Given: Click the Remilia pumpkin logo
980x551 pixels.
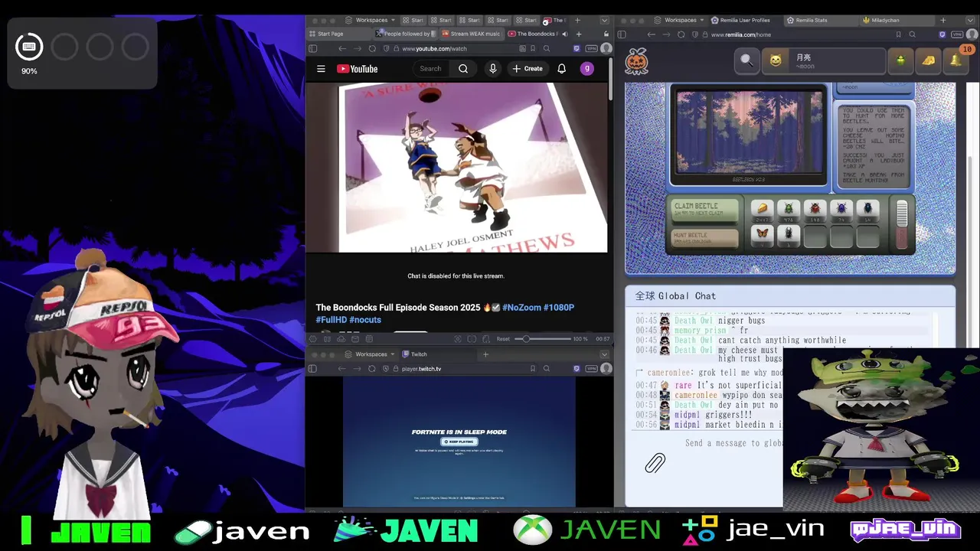Looking at the screenshot, I should pos(637,61).
